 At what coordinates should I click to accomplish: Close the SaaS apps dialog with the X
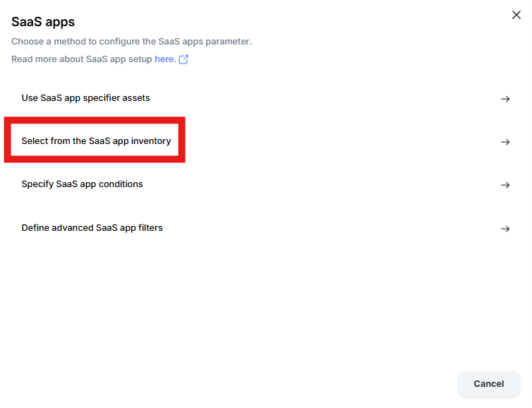coord(516,15)
